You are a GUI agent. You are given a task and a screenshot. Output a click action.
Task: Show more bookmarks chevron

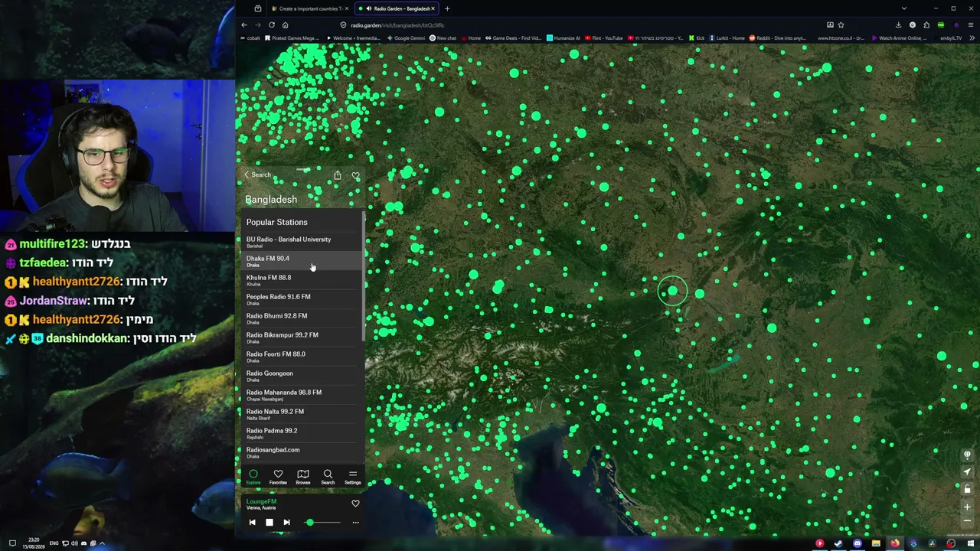972,38
